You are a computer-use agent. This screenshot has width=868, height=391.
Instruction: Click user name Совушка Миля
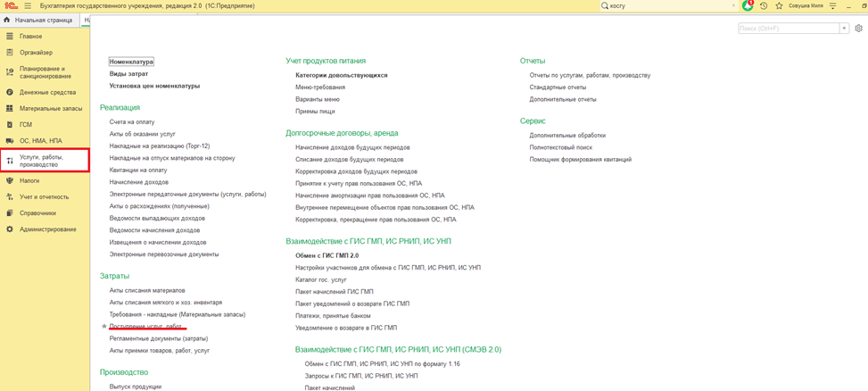[x=806, y=5]
